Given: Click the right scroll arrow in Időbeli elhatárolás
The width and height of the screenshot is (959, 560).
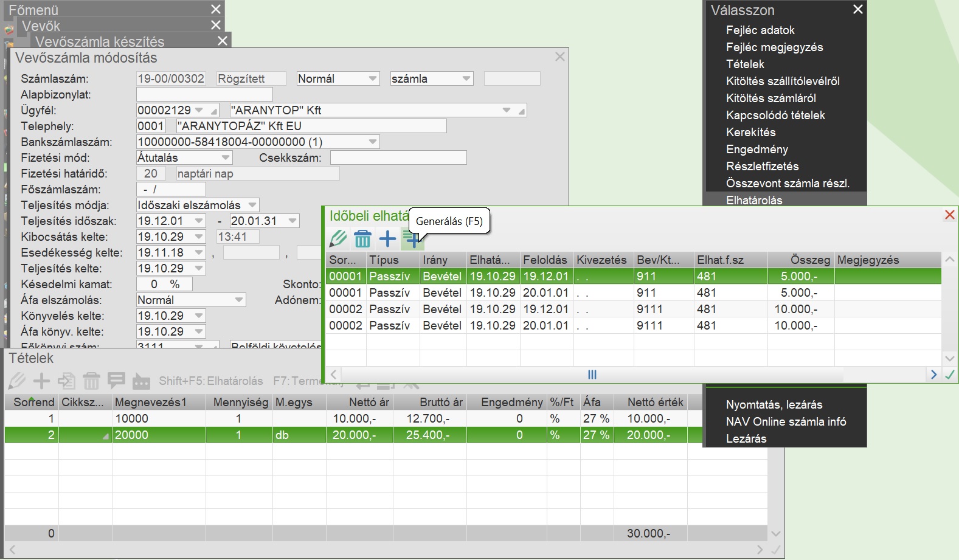Looking at the screenshot, I should coord(933,375).
